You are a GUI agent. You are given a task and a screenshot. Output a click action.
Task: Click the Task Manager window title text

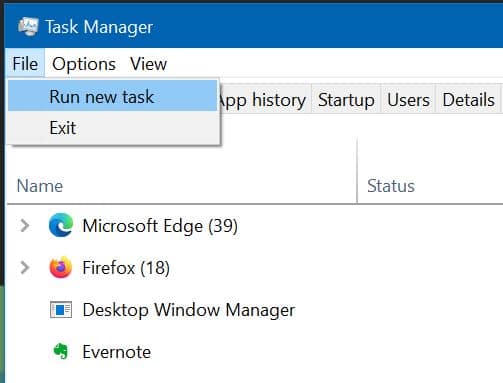click(x=99, y=27)
